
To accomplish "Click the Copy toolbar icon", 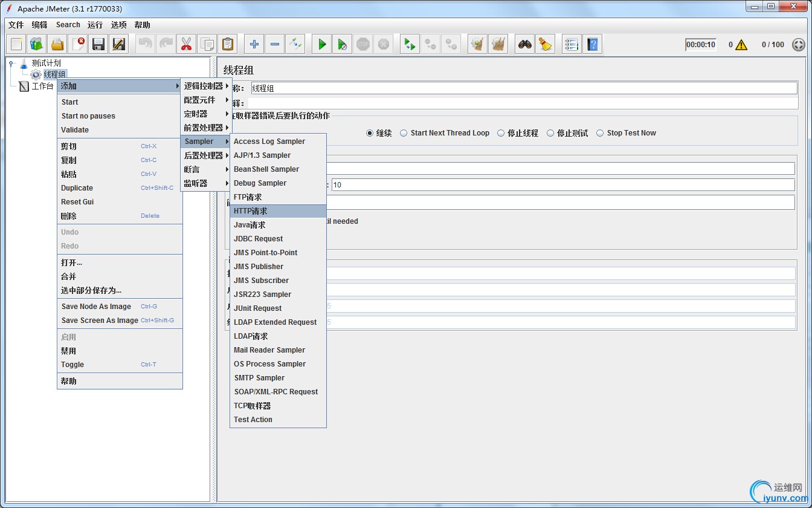I will point(207,44).
